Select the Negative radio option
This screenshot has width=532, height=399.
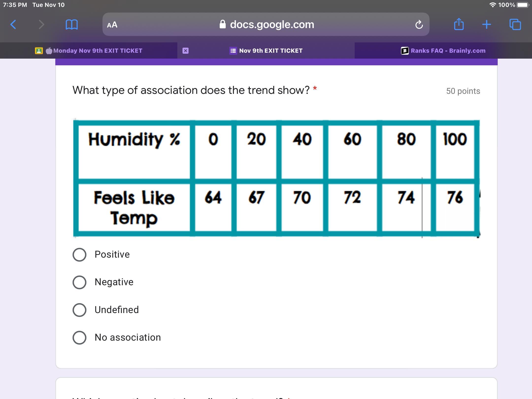pos(80,282)
